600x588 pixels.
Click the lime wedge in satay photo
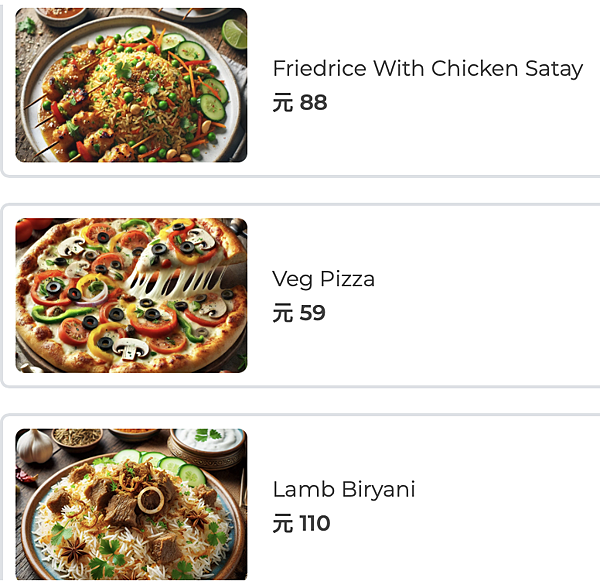[x=235, y=34]
